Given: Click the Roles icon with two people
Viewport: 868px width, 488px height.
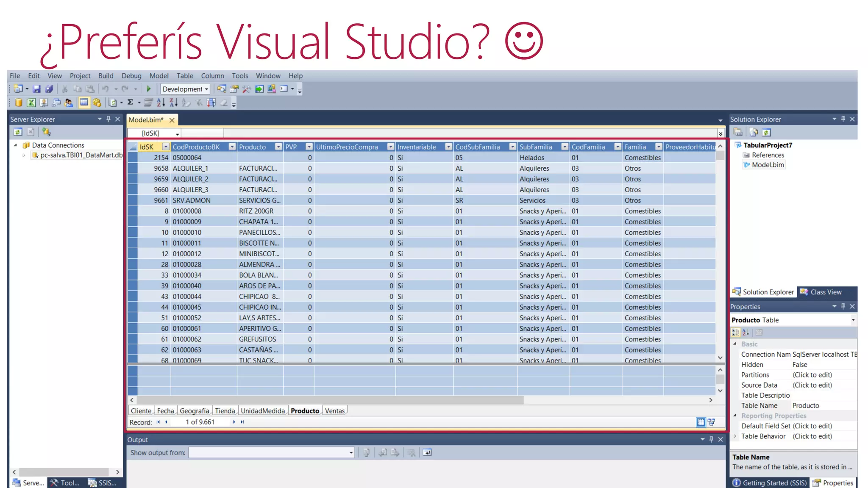Looking at the screenshot, I should (69, 103).
